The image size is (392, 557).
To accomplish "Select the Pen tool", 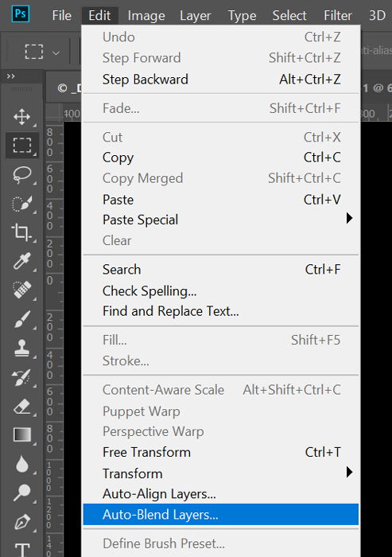I will (x=22, y=522).
